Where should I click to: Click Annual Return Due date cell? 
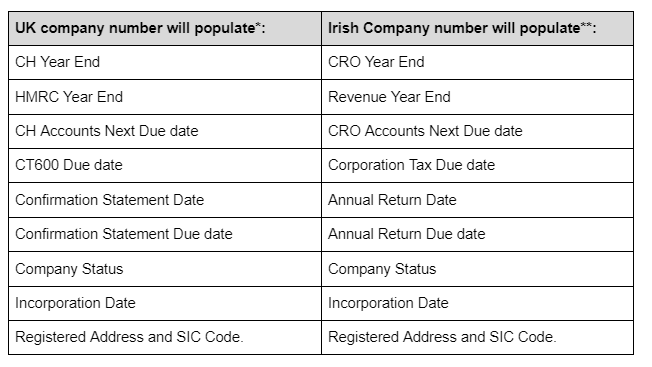477,234
